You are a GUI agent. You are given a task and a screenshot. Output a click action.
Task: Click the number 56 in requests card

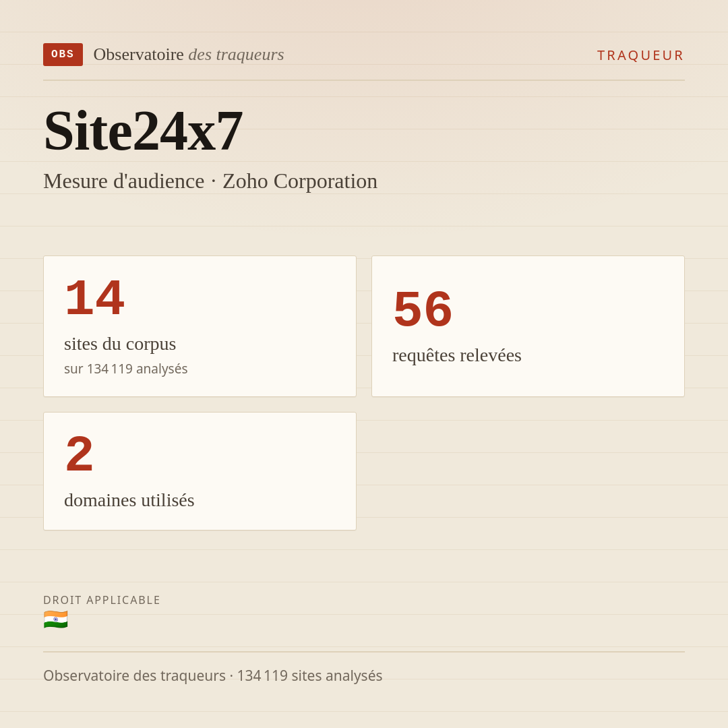(x=423, y=309)
